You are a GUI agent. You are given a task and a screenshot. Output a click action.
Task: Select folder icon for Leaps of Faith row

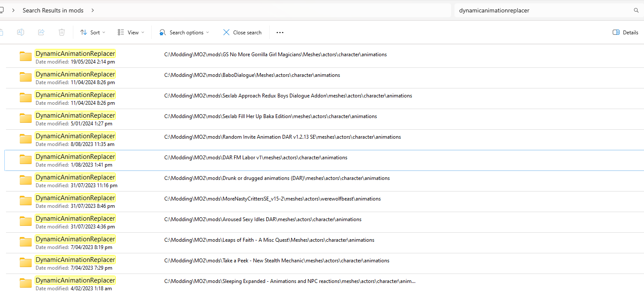click(x=26, y=242)
